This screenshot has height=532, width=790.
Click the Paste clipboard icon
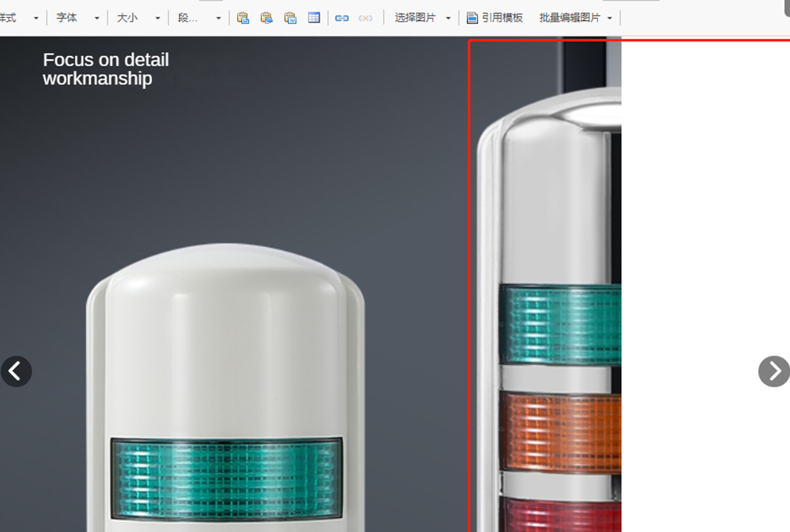coord(243,18)
